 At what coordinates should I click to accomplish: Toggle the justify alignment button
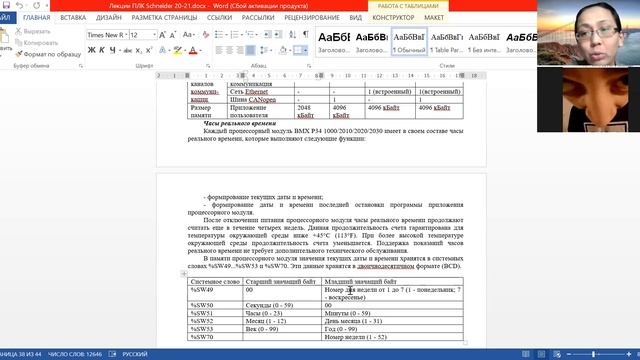(x=250, y=50)
